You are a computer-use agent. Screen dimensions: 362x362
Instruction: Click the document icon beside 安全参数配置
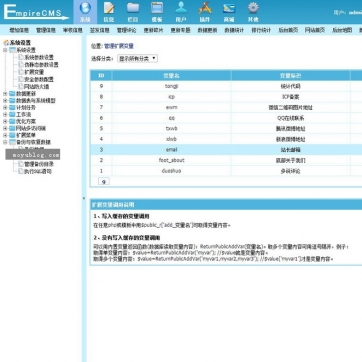[21, 79]
